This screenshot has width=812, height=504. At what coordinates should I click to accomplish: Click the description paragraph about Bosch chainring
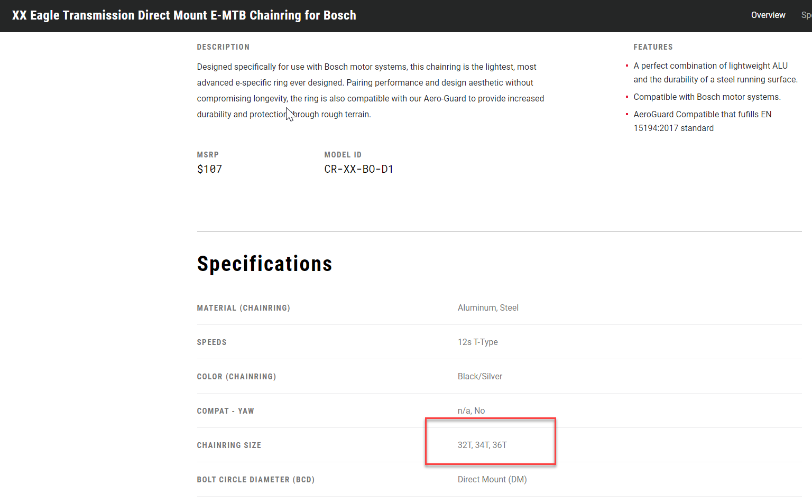pyautogui.click(x=371, y=90)
